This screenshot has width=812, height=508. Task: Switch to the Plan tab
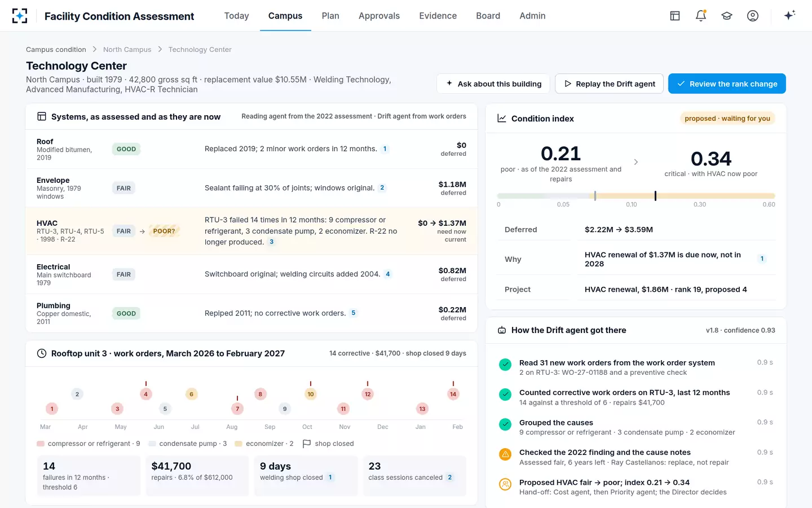(x=330, y=16)
